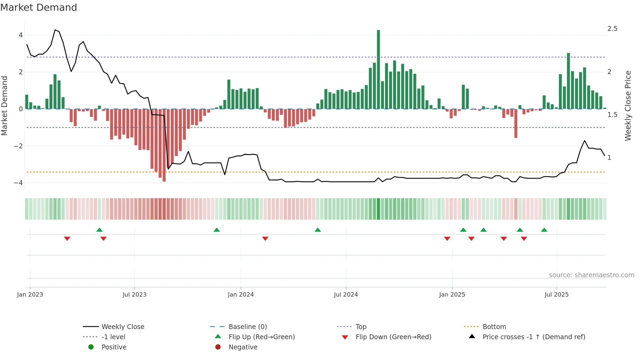Click the Baseline (0) legend dash
Screen dimensions: 644x362
[217, 327]
